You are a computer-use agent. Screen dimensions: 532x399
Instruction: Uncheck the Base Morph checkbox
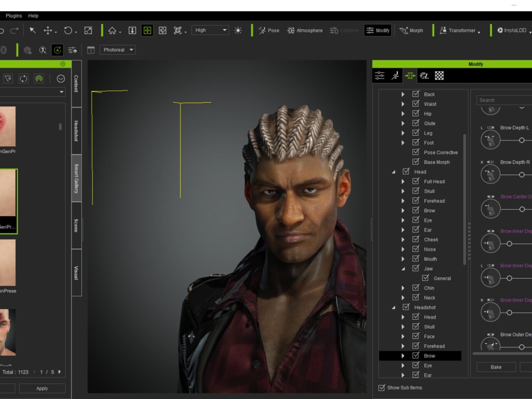click(415, 162)
